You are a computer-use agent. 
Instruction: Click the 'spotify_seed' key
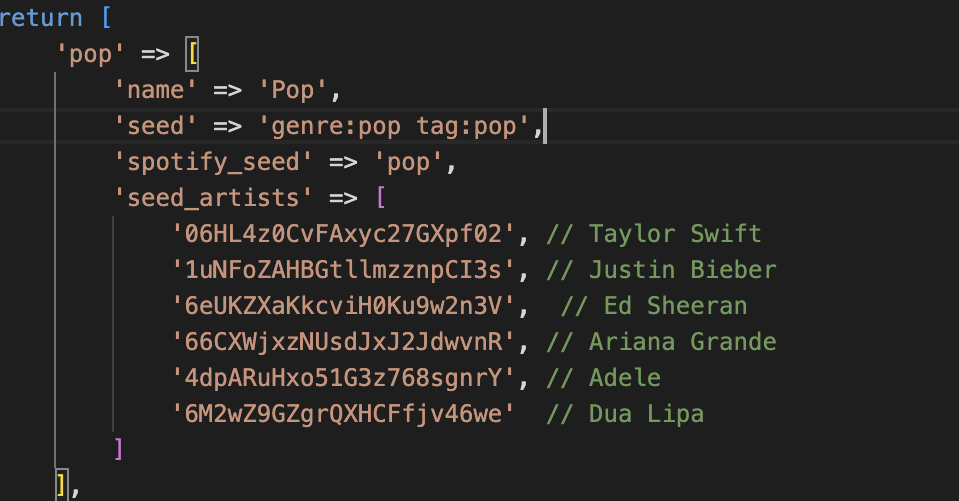pos(213,163)
